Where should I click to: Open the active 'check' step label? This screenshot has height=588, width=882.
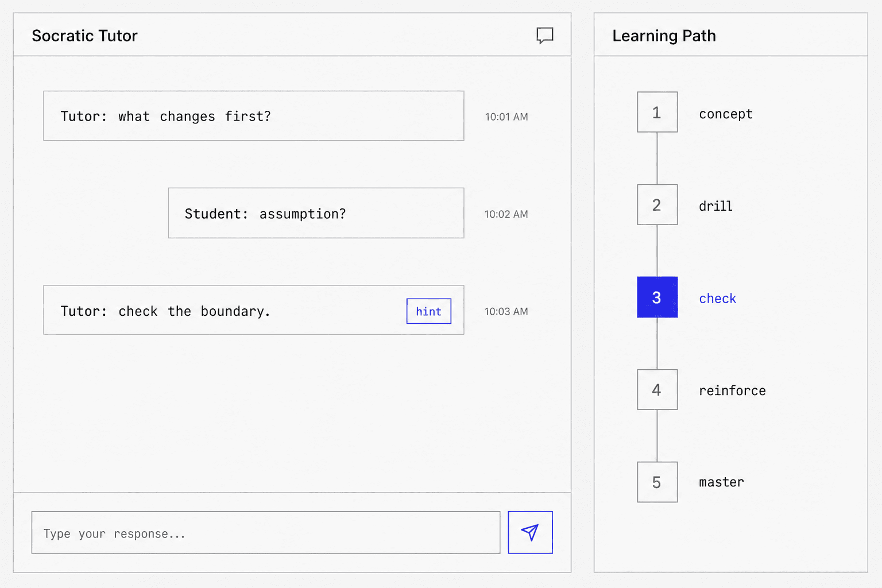coord(717,298)
